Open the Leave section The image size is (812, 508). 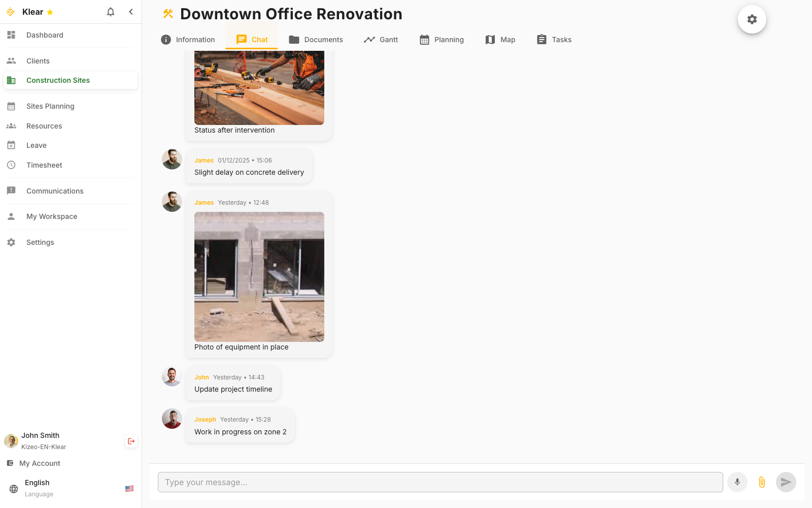click(36, 145)
